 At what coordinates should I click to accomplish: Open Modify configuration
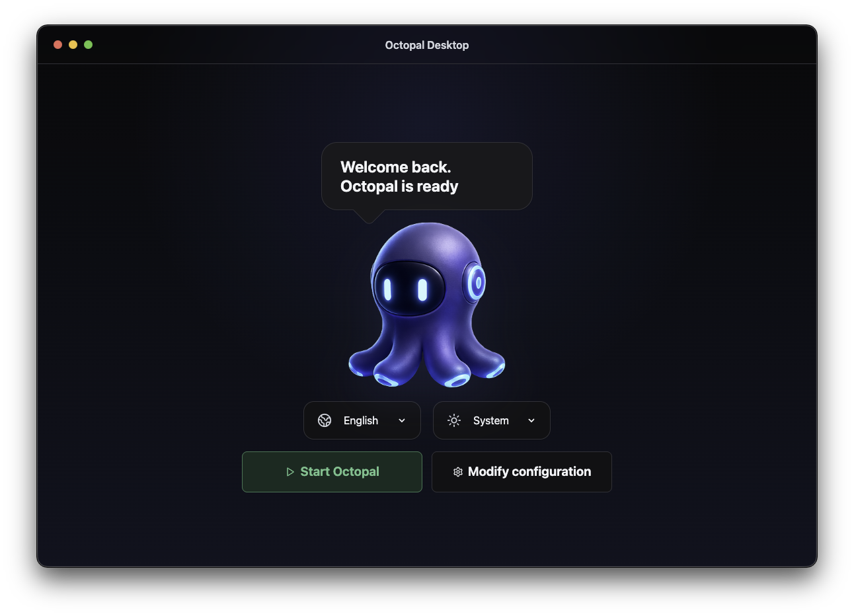522,472
